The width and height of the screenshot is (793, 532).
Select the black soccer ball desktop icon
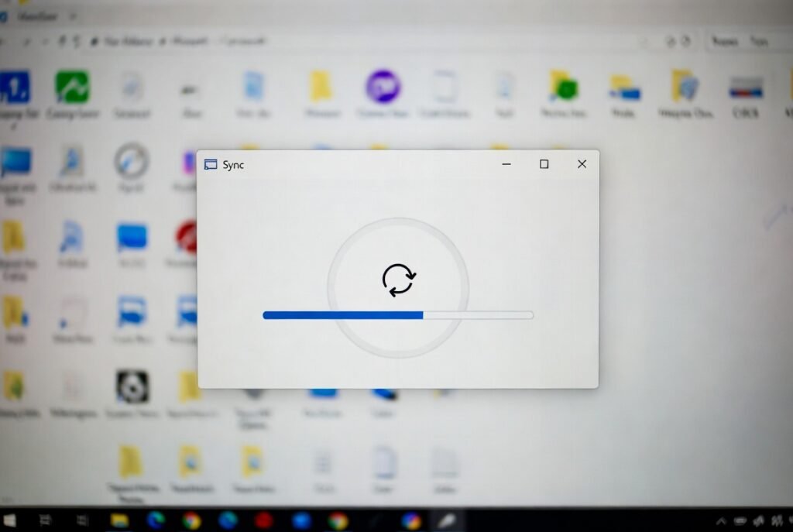(132, 386)
